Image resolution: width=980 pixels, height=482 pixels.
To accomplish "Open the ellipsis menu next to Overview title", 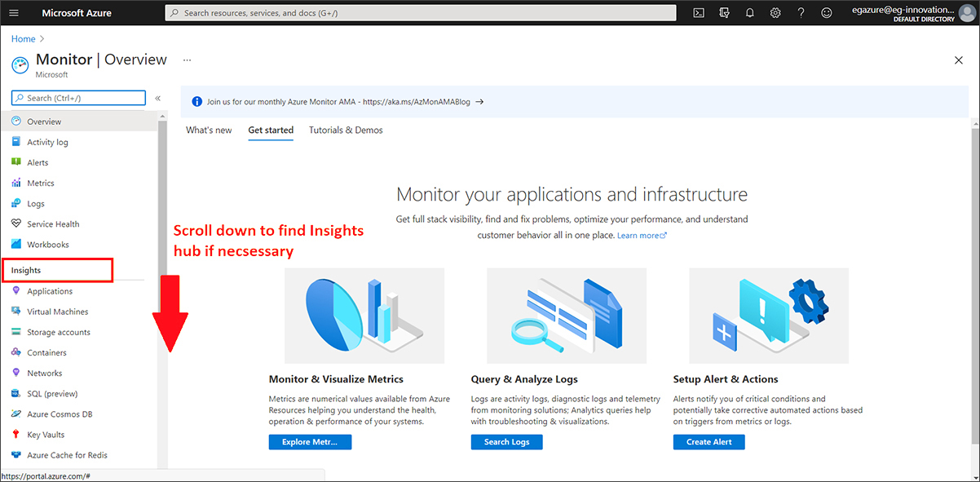I will (x=187, y=60).
